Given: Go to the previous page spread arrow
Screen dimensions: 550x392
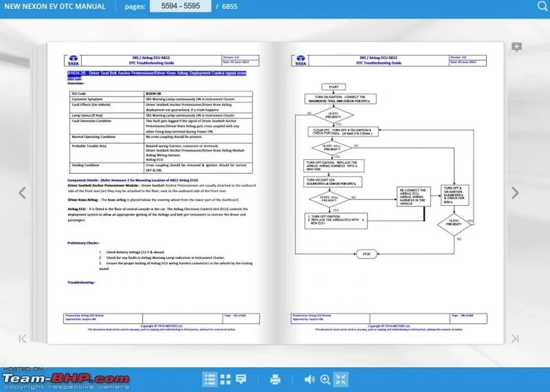Looking at the screenshot, I should click(22, 193).
